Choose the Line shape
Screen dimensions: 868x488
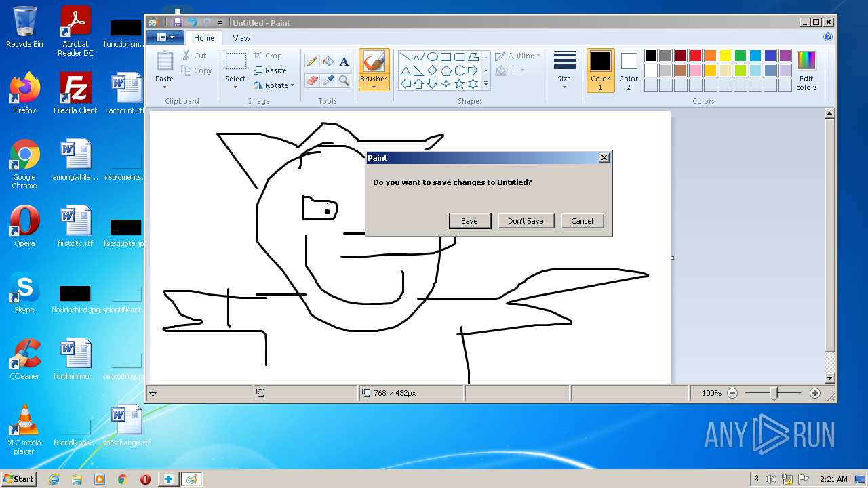[406, 57]
